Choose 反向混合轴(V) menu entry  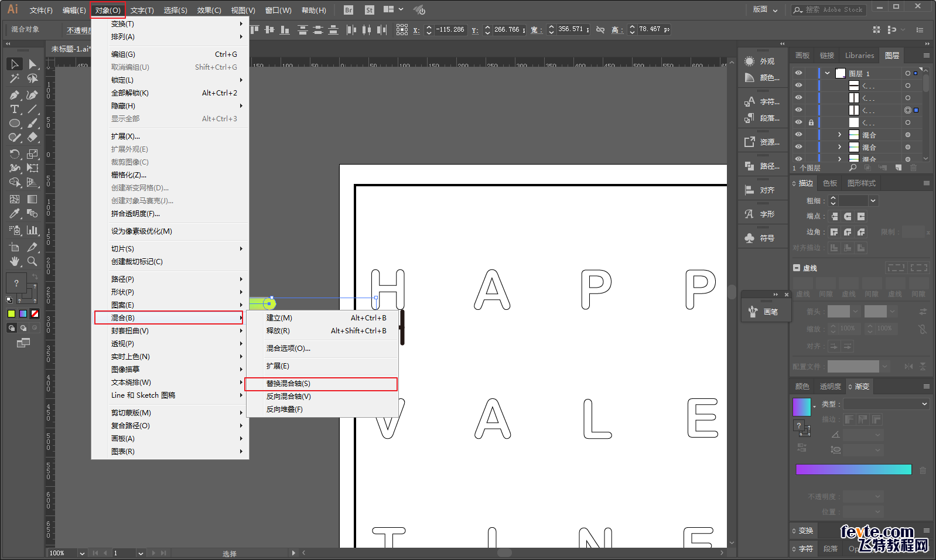pyautogui.click(x=322, y=397)
